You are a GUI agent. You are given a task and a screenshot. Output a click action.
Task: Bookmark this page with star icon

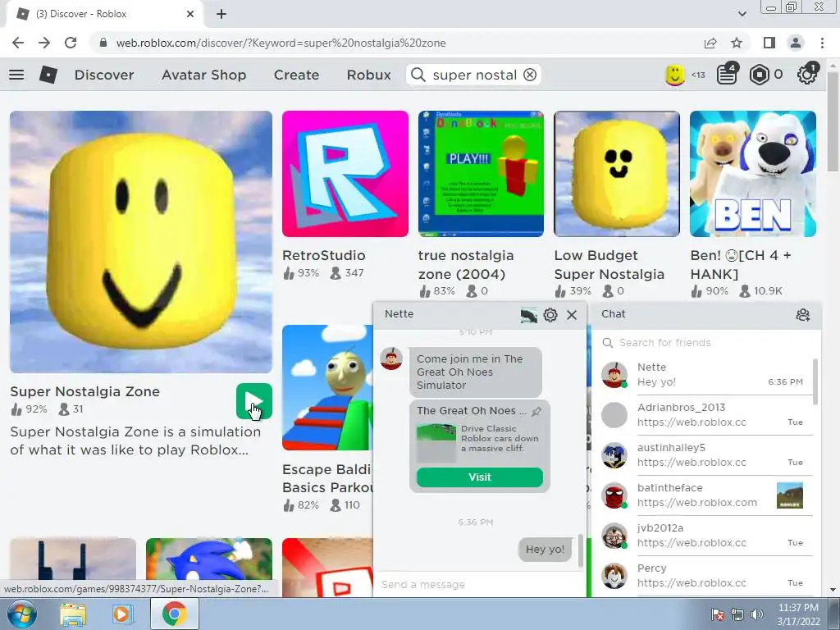coord(737,43)
